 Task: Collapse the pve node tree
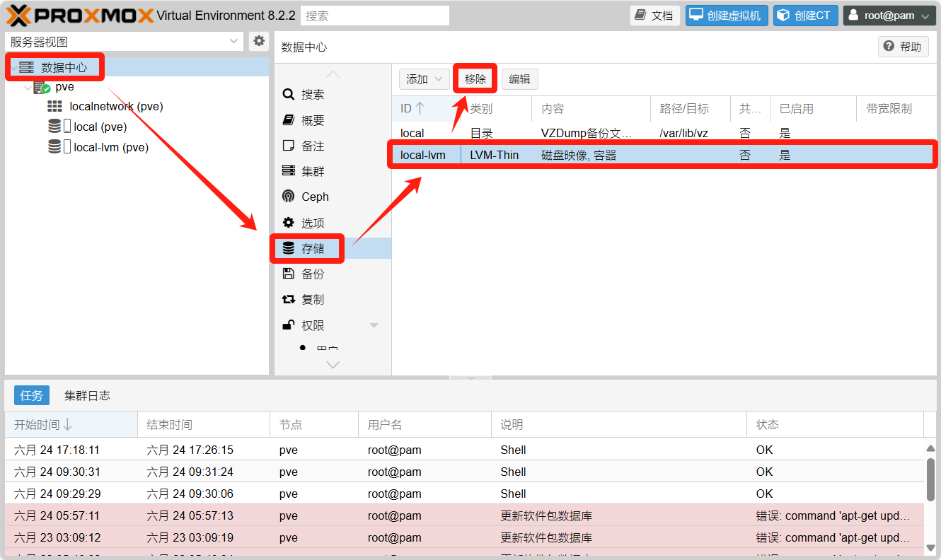click(27, 88)
